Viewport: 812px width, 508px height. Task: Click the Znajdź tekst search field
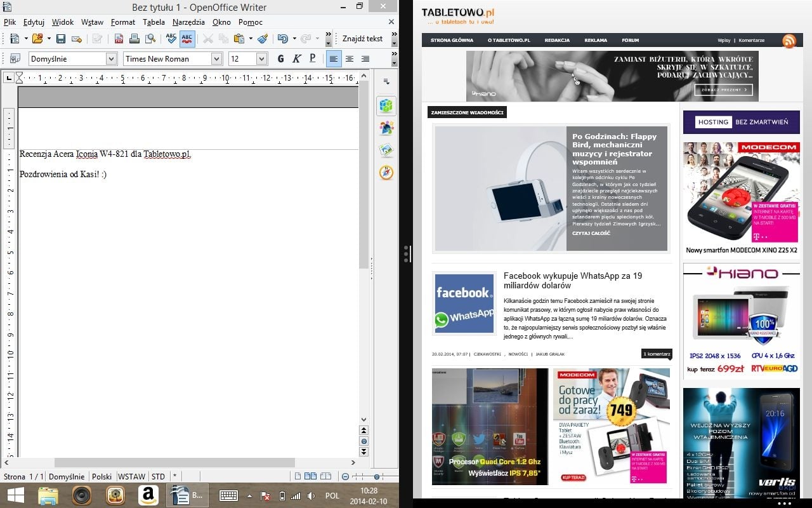(x=363, y=39)
